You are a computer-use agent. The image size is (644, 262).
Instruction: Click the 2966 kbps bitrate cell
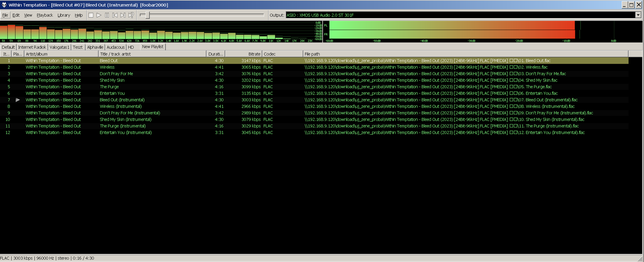coord(251,106)
